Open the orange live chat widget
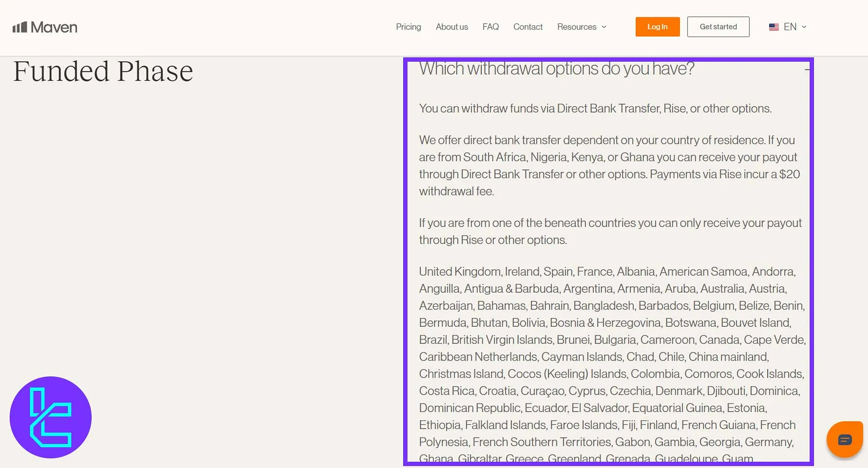This screenshot has width=868, height=468. 844,439
